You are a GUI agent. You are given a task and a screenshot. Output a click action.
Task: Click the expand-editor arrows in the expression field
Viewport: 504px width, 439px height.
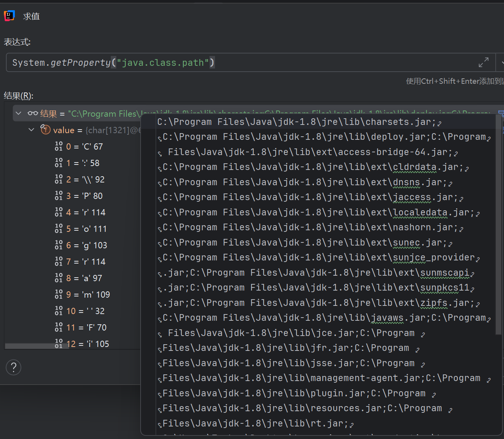click(484, 62)
